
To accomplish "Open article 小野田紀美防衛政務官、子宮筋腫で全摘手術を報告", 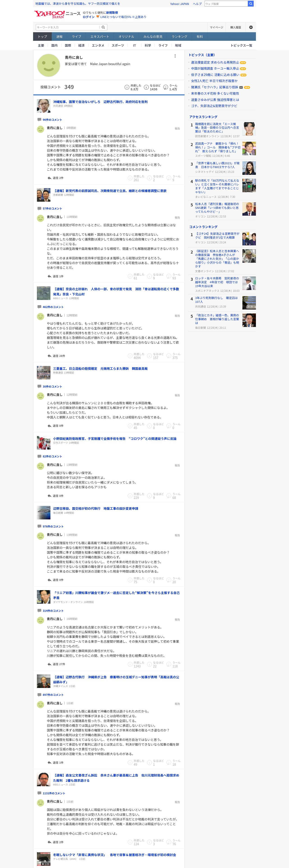I will pos(115,439).
